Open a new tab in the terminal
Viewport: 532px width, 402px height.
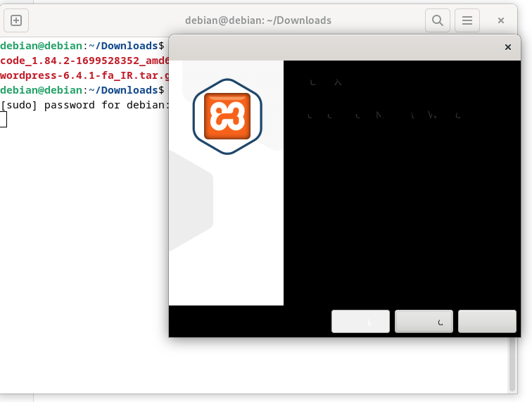click(16, 20)
